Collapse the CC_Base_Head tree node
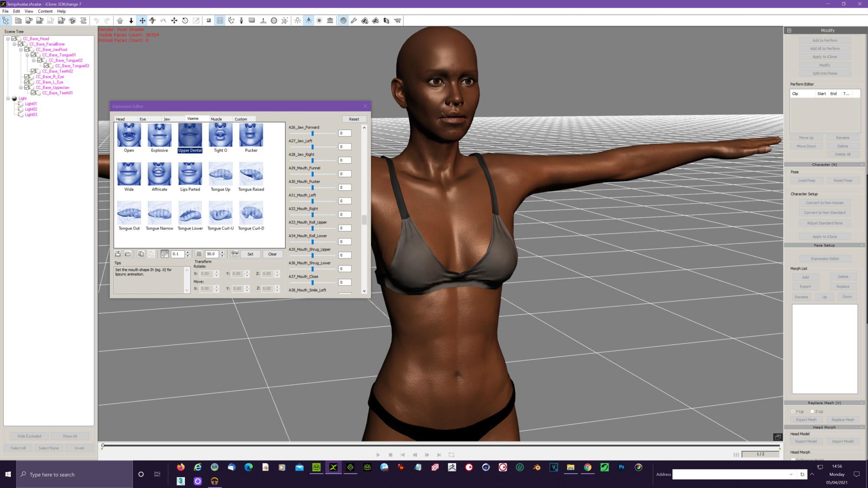Screen dimensions: 868x488 tap(8, 39)
